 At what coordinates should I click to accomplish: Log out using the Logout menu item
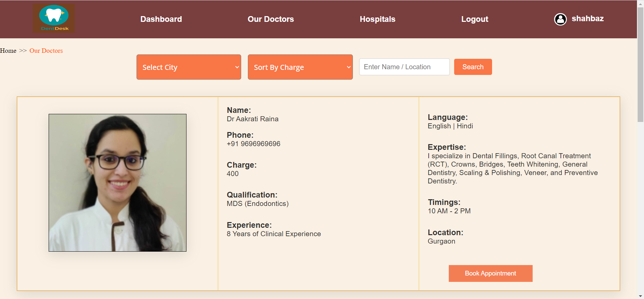coord(474,19)
